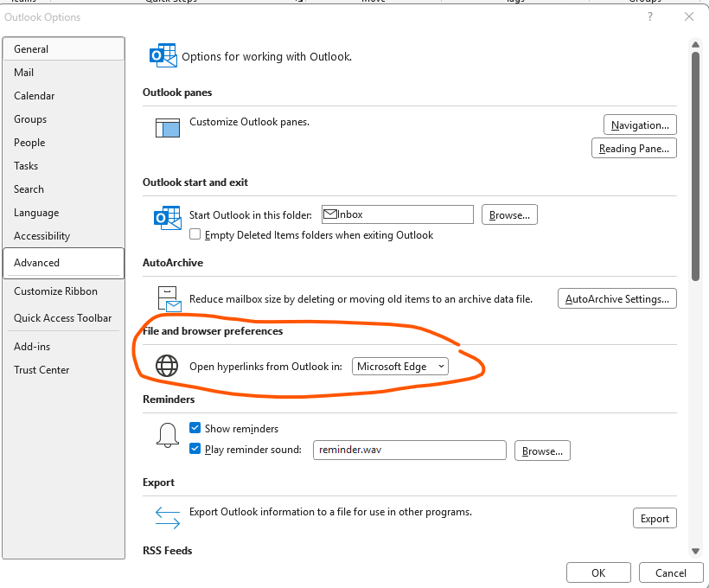Uncheck Show reminders checkbox

[195, 427]
